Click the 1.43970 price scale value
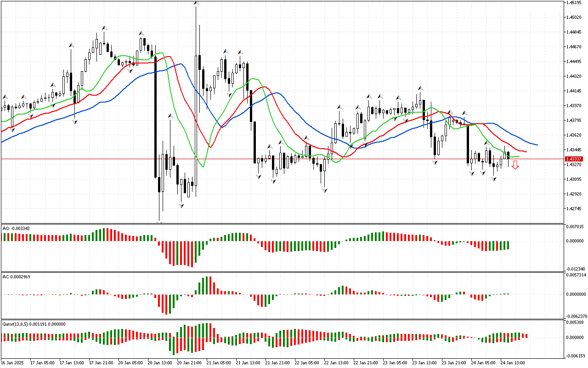588x368 pixels. click(x=575, y=106)
